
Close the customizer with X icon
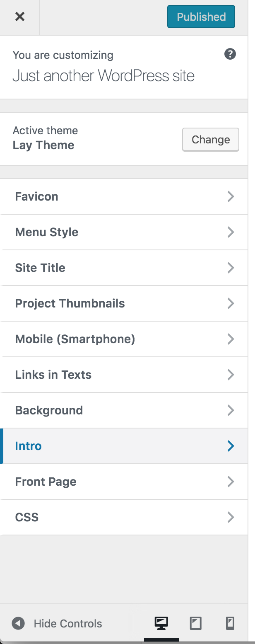click(x=19, y=17)
